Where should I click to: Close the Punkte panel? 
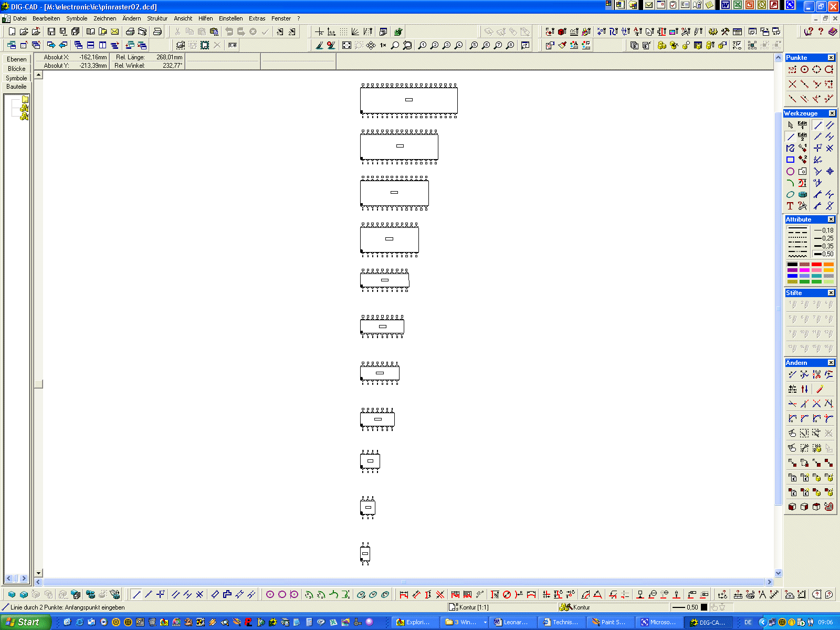pyautogui.click(x=831, y=58)
